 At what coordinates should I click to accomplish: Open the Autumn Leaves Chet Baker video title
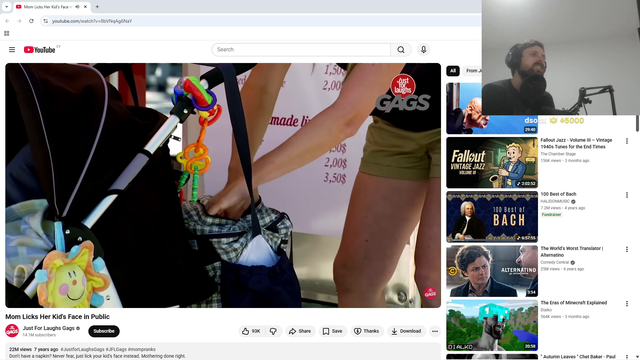click(578, 357)
